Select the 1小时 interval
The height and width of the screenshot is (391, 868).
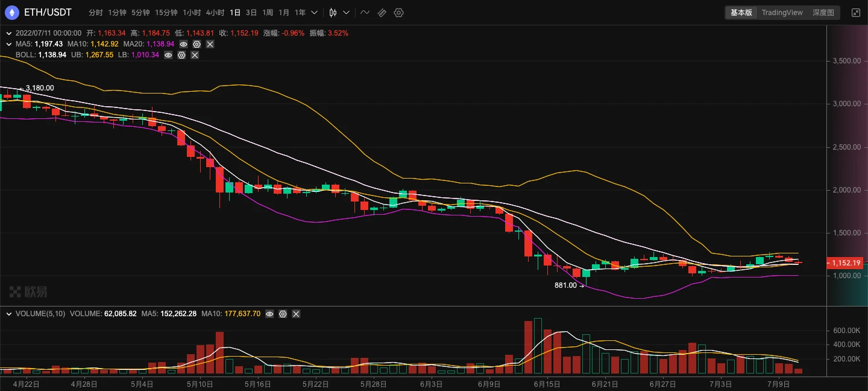click(192, 13)
